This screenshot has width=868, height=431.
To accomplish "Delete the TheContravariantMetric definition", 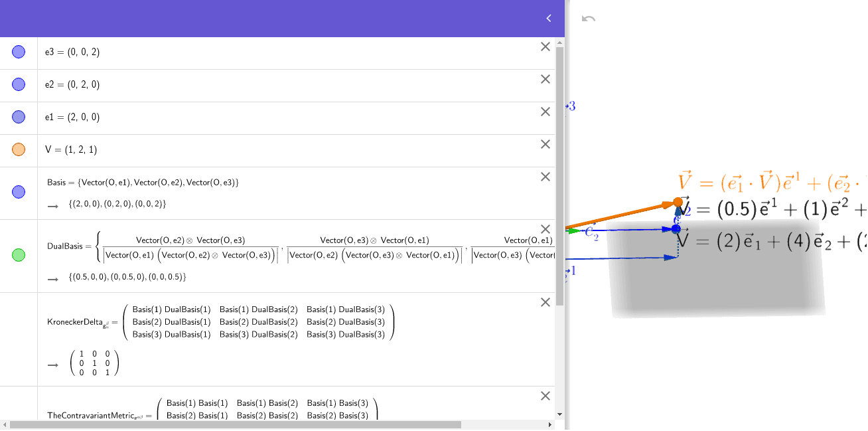I will 545,396.
